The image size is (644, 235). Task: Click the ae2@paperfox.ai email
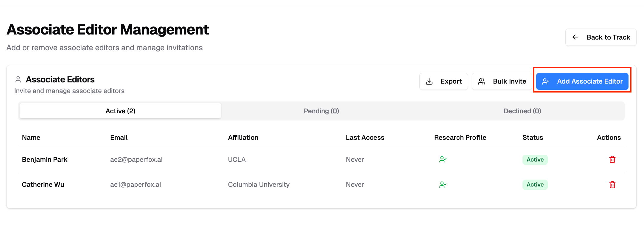pos(136,159)
